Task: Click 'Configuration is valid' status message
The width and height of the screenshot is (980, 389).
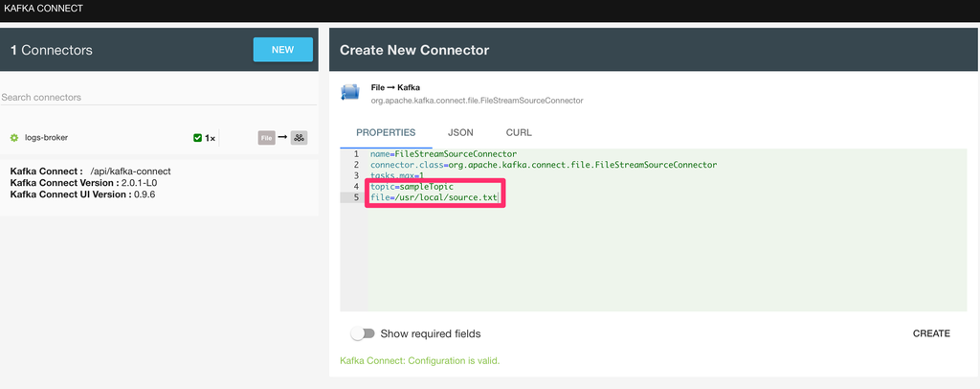Action: [420, 361]
